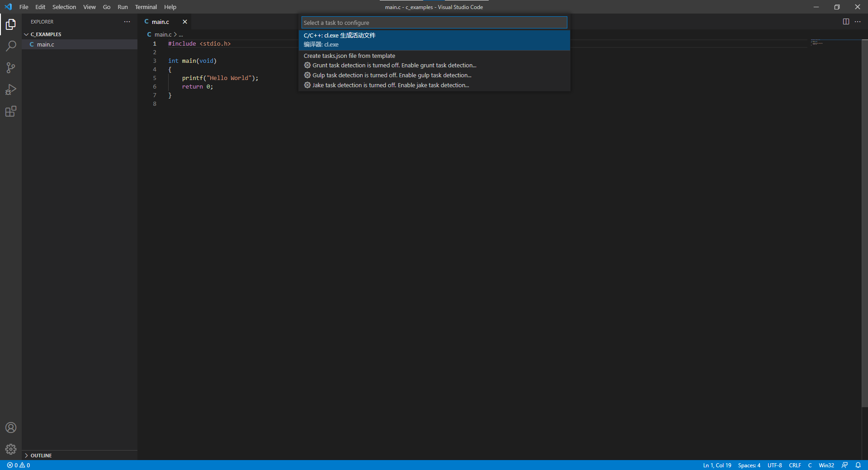
Task: Click the editor minimap preview
Action: point(817,43)
